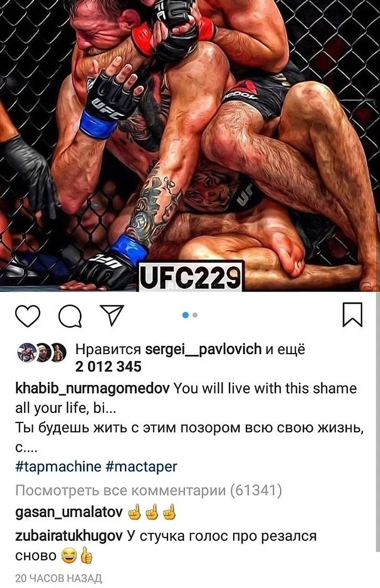Image resolution: width=380 pixels, height=588 pixels.
Task: Open second liker's profile avatar
Action: tap(43, 353)
